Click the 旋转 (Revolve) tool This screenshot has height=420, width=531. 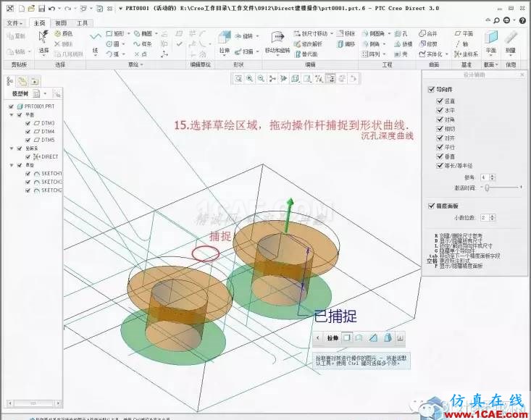pyautogui.click(x=244, y=36)
